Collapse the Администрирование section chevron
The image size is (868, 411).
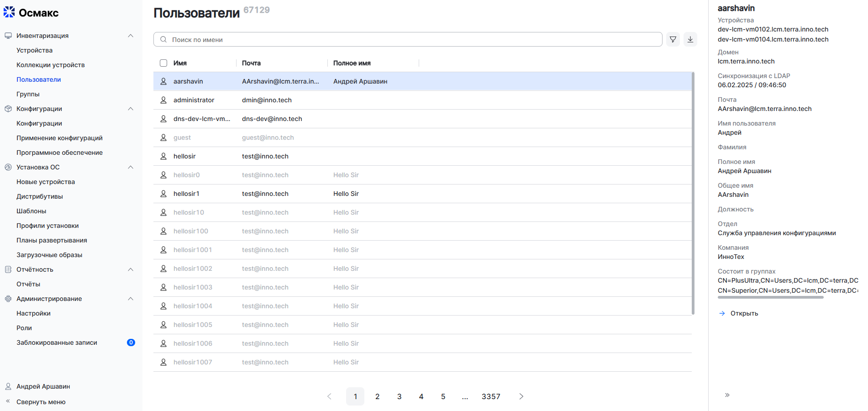131,299
